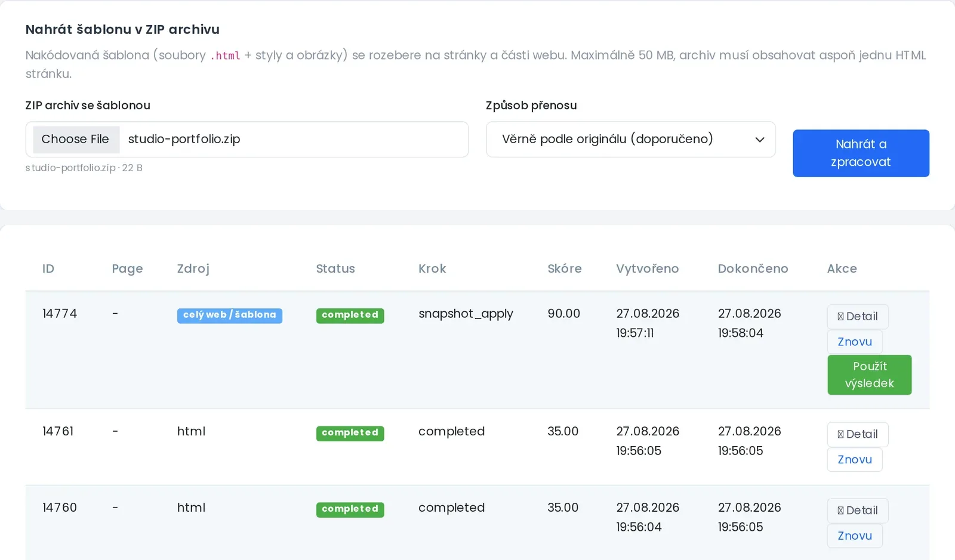Click completed status badge of job 14761

(350, 433)
